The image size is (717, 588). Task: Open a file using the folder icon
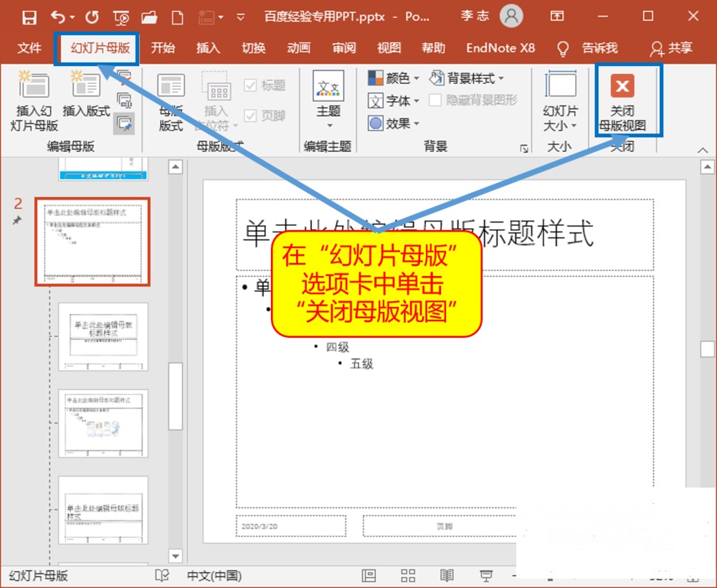click(150, 17)
